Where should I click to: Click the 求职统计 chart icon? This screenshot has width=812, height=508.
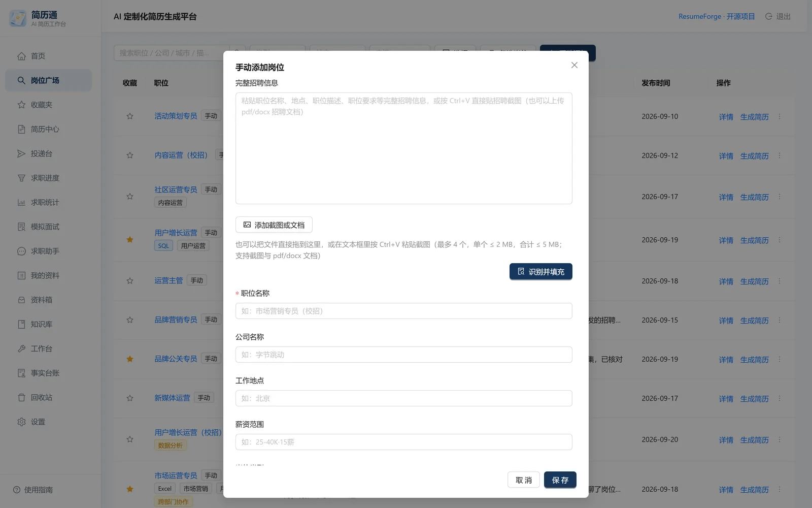point(21,202)
